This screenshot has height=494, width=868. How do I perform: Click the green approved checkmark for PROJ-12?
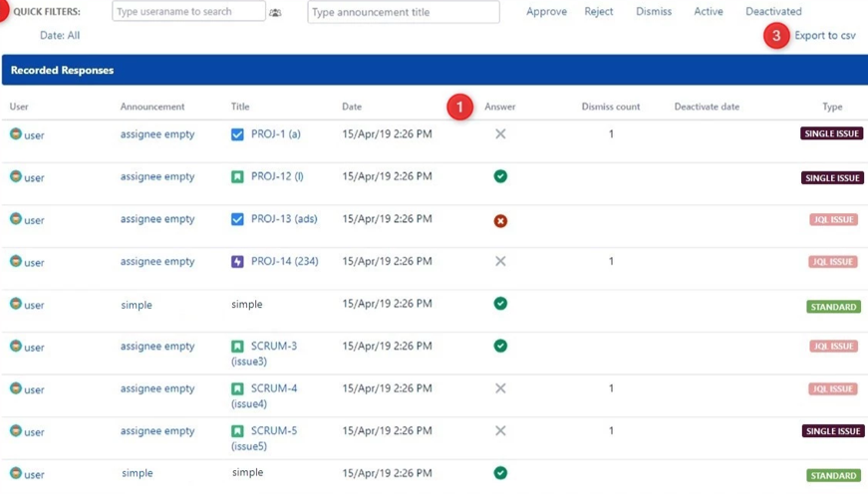500,176
